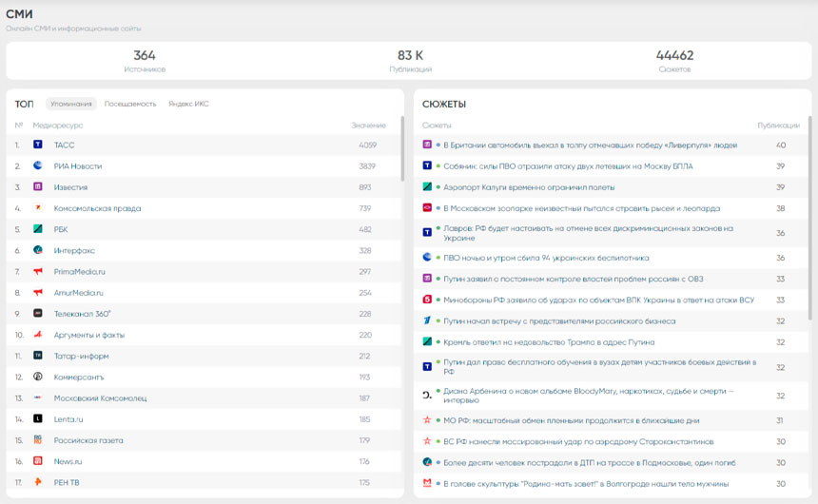Click the ТАСС logo icon in the top list
This screenshot has width=818, height=504.
pyautogui.click(x=38, y=145)
